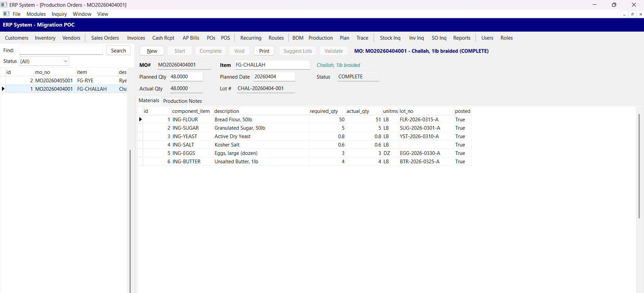This screenshot has width=644, height=293.
Task: Open Stock Inq inquiry
Action: pos(390,38)
